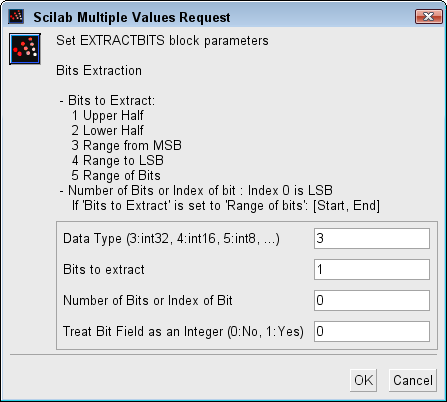
Task: Click the large Scilab logo beside the description
Action: [25, 49]
